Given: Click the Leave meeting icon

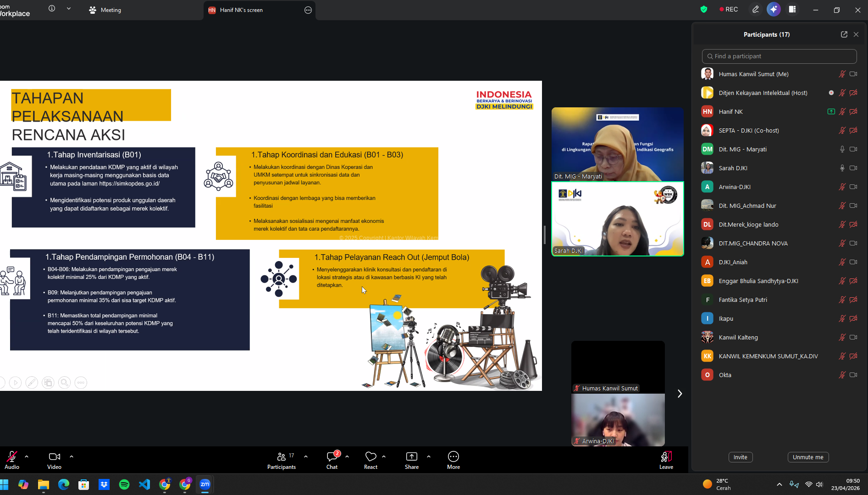Looking at the screenshot, I should (x=666, y=457).
